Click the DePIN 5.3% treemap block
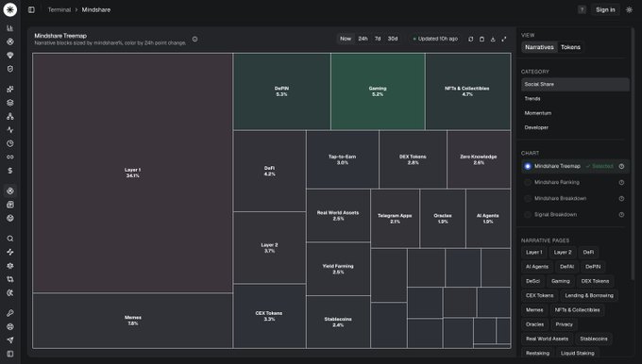Viewport: 642px width, 364px height. [x=281, y=91]
